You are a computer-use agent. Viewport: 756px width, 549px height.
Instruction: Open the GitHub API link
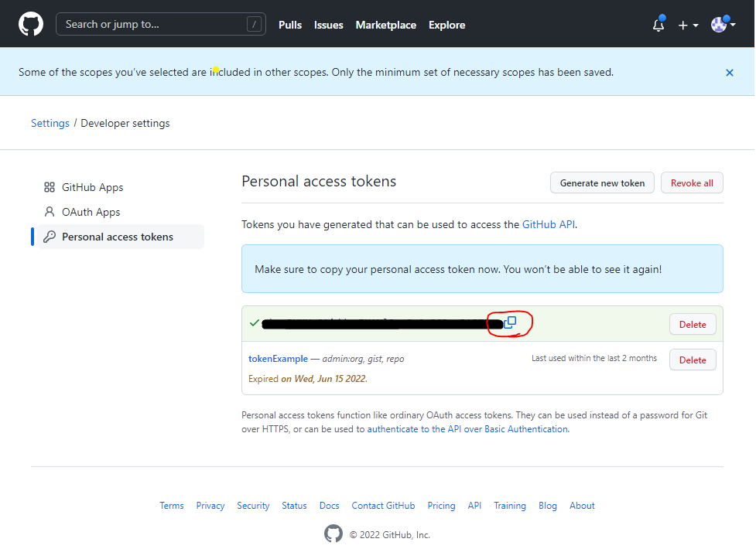coord(549,224)
